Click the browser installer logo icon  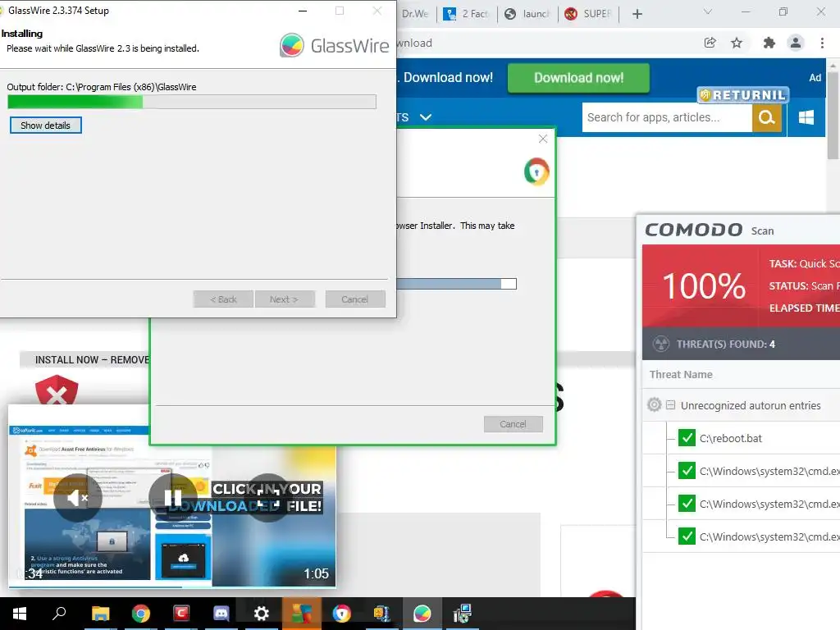[536, 172]
